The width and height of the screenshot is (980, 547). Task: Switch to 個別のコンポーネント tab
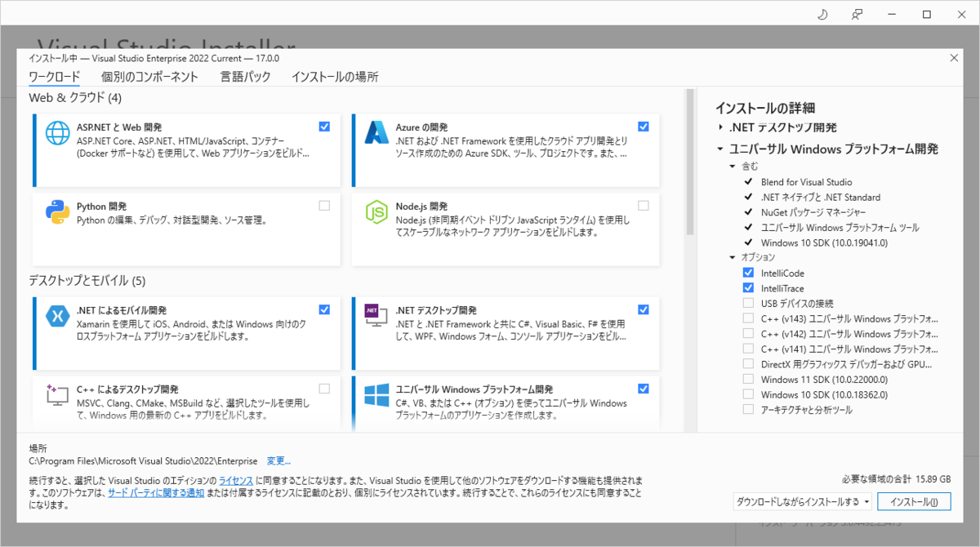(149, 77)
